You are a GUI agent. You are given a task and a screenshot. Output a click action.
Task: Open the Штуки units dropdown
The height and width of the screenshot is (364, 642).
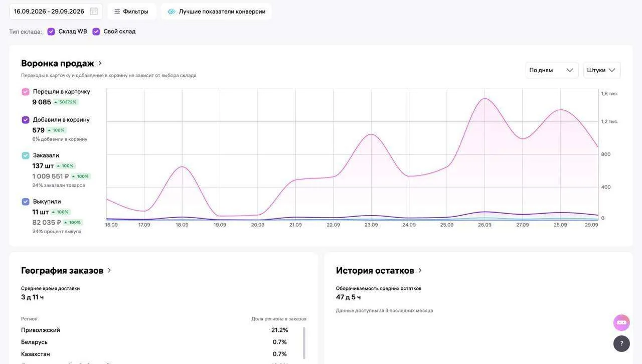[x=602, y=70]
